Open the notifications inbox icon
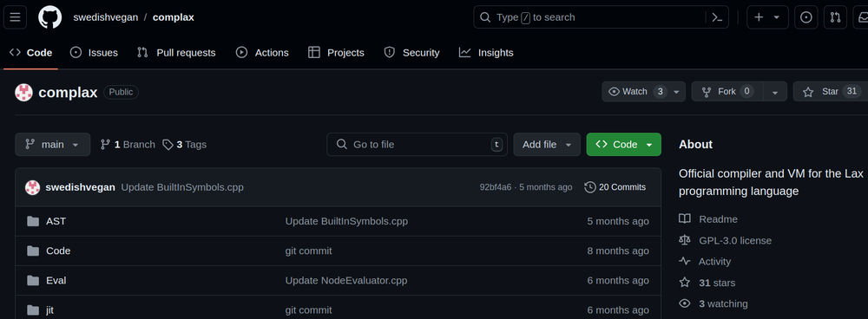 861,17
